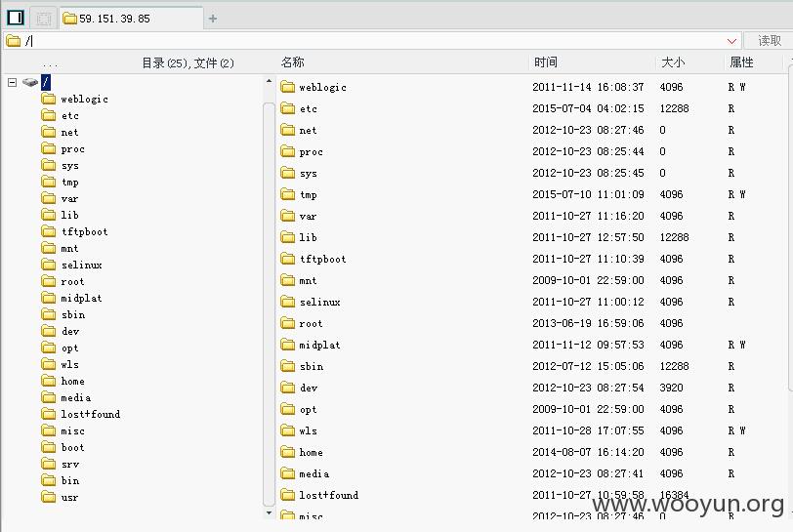
Task: Click lost+found folder icon in tree
Action: click(x=49, y=414)
